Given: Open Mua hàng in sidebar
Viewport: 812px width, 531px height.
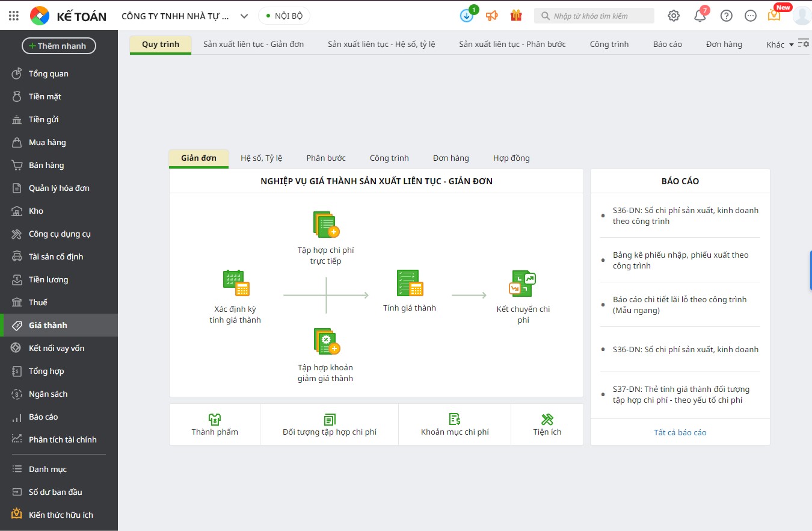Looking at the screenshot, I should pyautogui.click(x=59, y=142).
